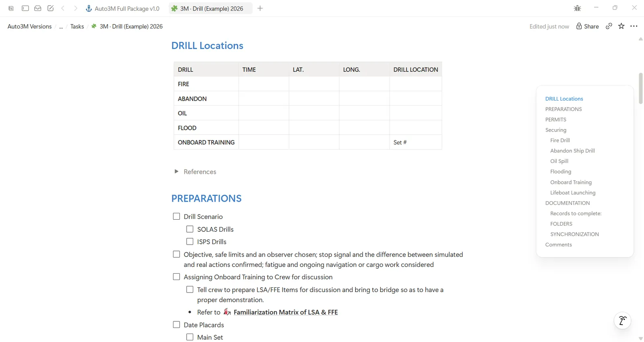
Task: Jump to Abandon Ship Drill in the outline
Action: [x=572, y=151]
